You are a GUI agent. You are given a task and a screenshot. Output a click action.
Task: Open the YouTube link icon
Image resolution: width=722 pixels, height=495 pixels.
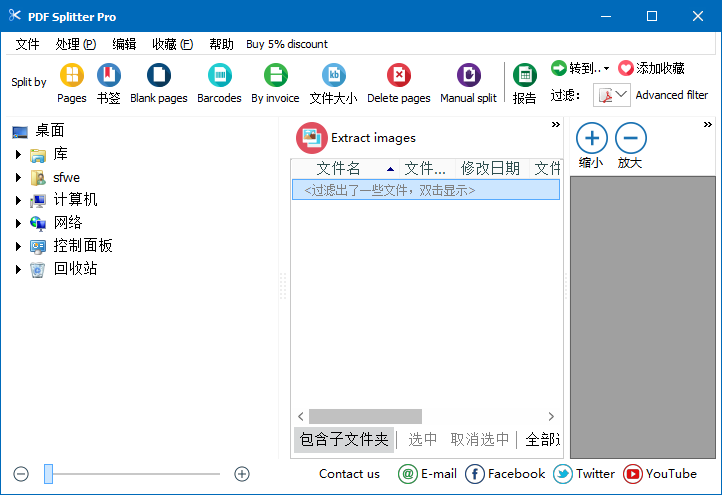(633, 474)
